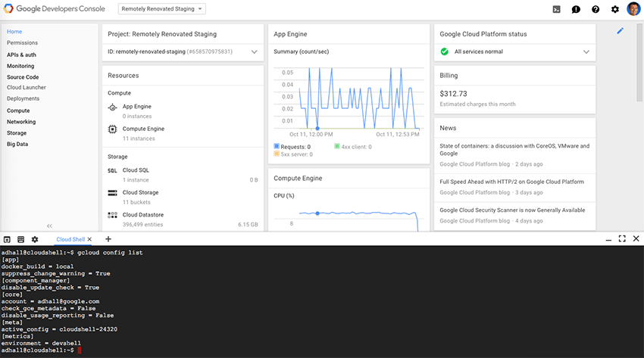Open the HTTP/2 on Google Cloud Platform news

(x=511, y=182)
